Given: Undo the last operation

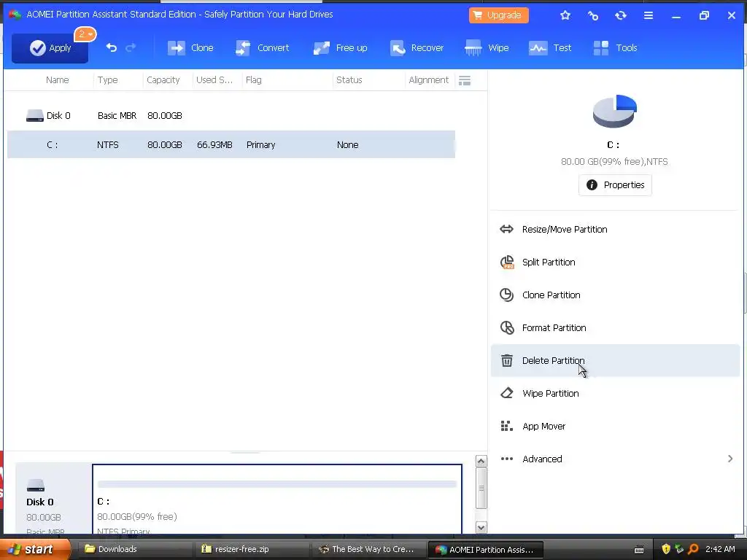Looking at the screenshot, I should click(x=112, y=47).
